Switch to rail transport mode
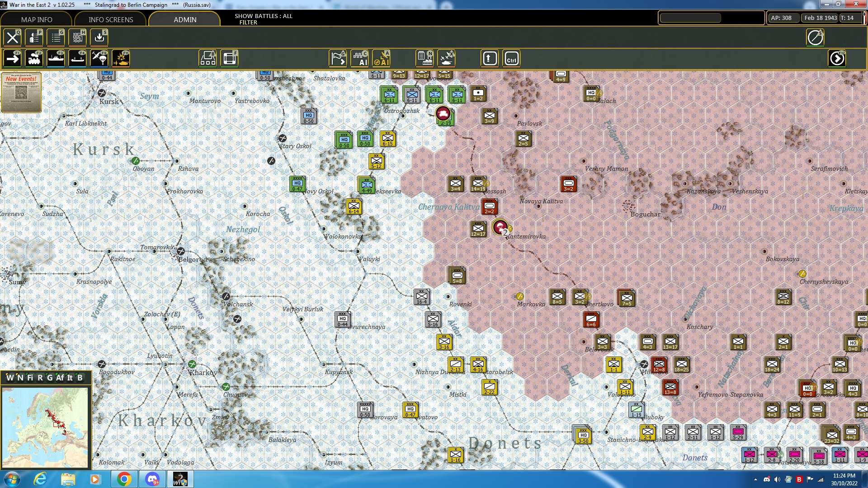868x488 pixels. coord(34,58)
